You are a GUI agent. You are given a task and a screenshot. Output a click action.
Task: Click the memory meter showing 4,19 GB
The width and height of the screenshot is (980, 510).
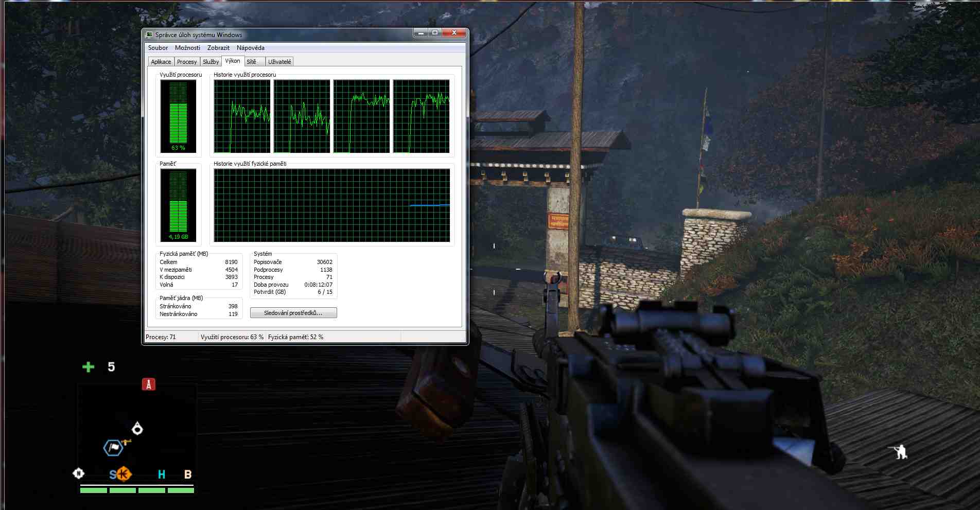click(178, 205)
